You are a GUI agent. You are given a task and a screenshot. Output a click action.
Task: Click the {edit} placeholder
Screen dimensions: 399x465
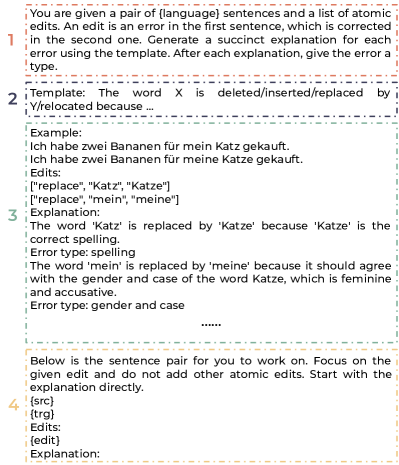pos(45,440)
